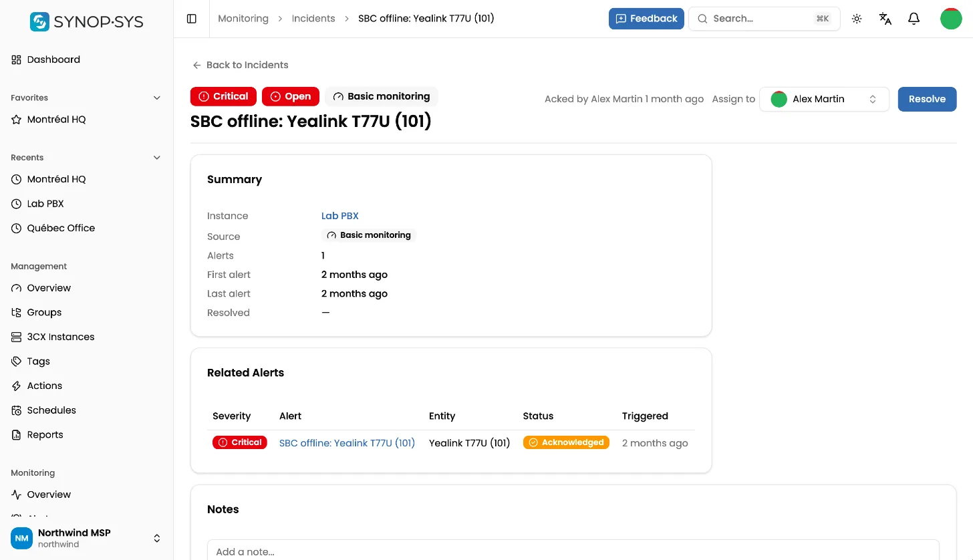Screen dimensions: 973x560
Task: Resolve the incident
Action: (x=927, y=99)
